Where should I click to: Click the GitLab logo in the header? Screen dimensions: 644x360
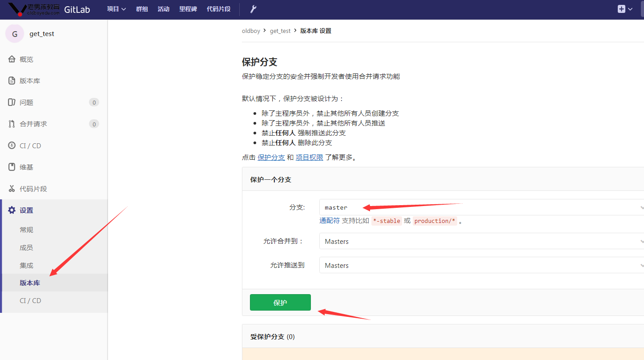pos(49,9)
